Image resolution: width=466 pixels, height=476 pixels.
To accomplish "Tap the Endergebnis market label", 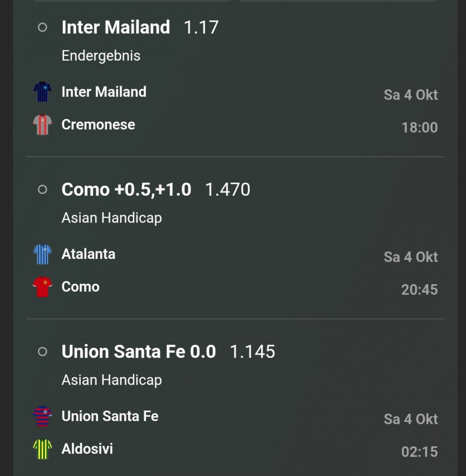I will pyautogui.click(x=101, y=56).
